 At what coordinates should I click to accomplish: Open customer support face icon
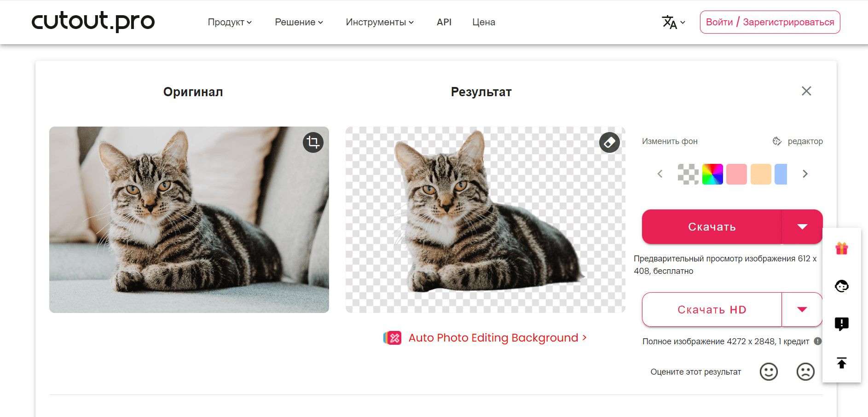(x=841, y=286)
